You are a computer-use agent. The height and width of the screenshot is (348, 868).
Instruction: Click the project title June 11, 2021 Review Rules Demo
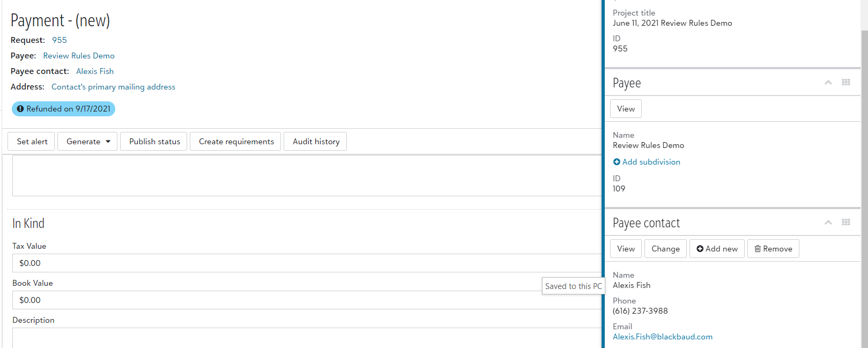coord(672,23)
